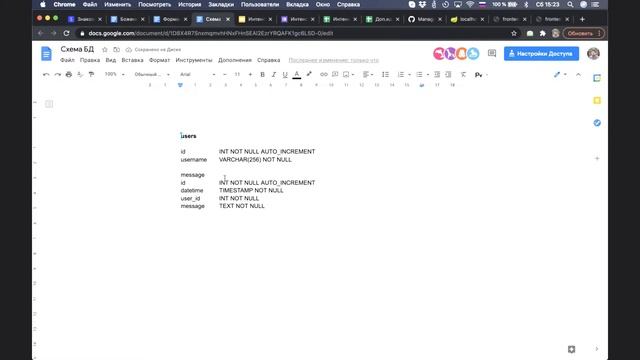Run spell check from toolbar
The width and height of the screenshot is (640, 360).
pos(80,74)
